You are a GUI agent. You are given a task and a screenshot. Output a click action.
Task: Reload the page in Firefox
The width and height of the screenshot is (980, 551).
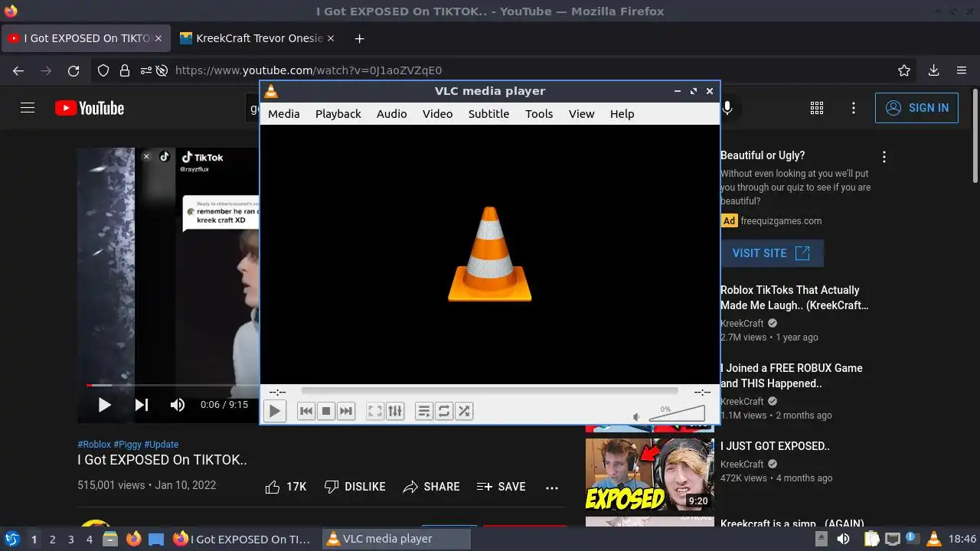click(x=73, y=70)
